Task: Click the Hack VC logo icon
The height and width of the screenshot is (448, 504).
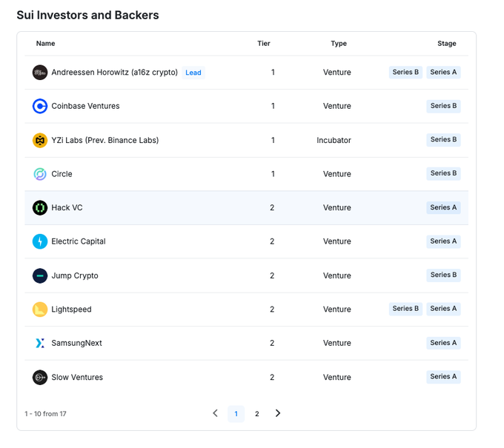Action: [40, 208]
